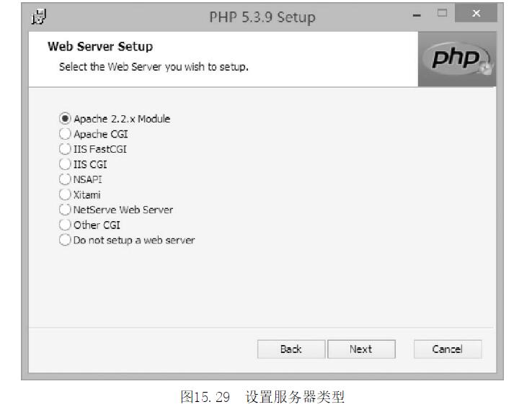Choose the Apache CGI radio button
Screen dimensions: 532x407
65,134
